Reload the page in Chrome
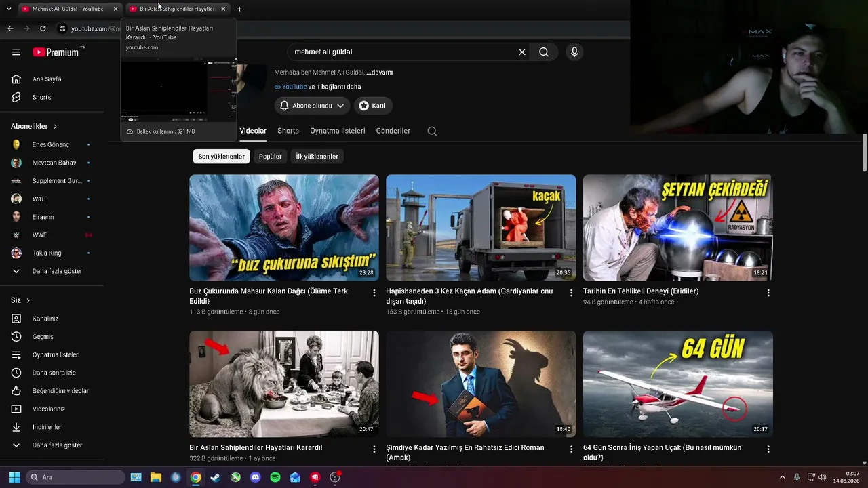This screenshot has height=488, width=868. click(43, 28)
